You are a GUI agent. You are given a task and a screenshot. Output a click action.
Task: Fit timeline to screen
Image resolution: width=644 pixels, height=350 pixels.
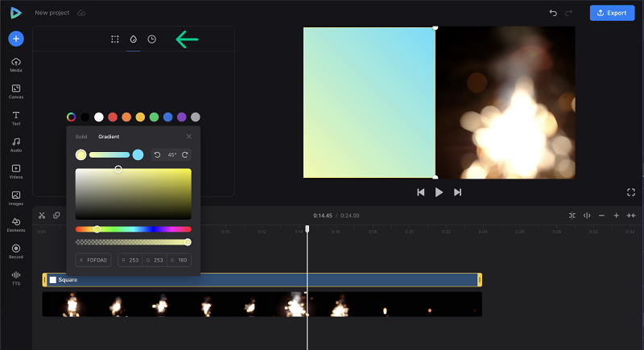631,216
